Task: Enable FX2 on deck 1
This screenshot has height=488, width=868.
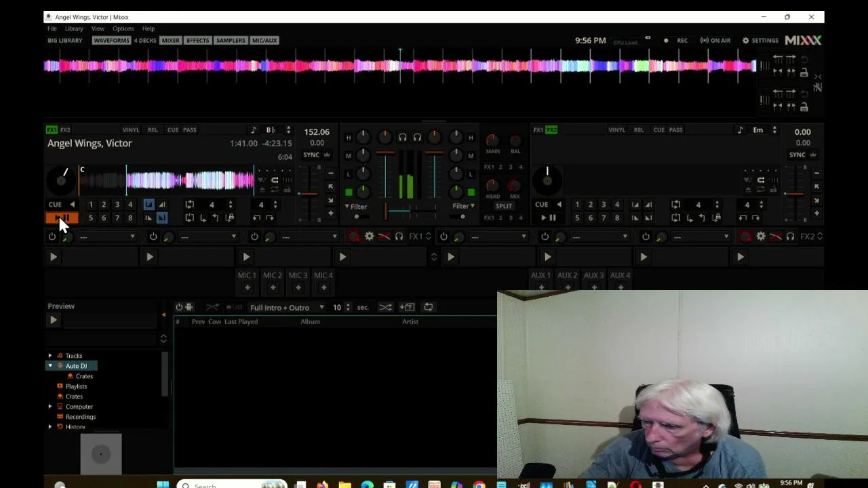Action: pyautogui.click(x=65, y=130)
